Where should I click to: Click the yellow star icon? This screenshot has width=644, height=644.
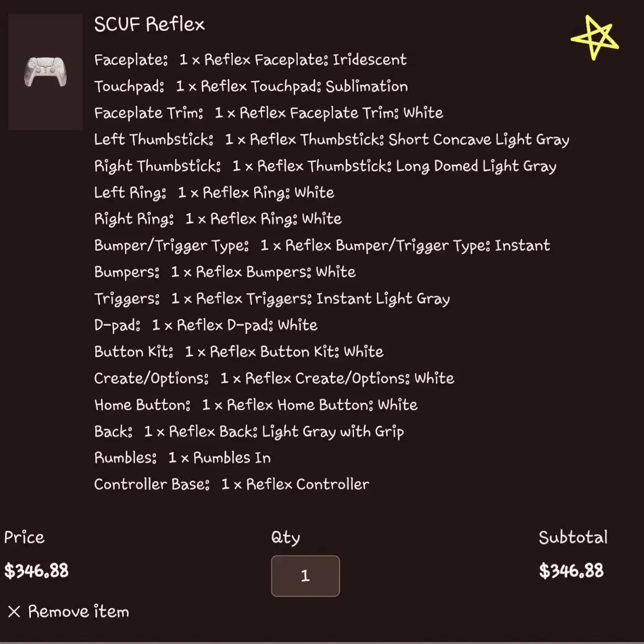tap(594, 37)
